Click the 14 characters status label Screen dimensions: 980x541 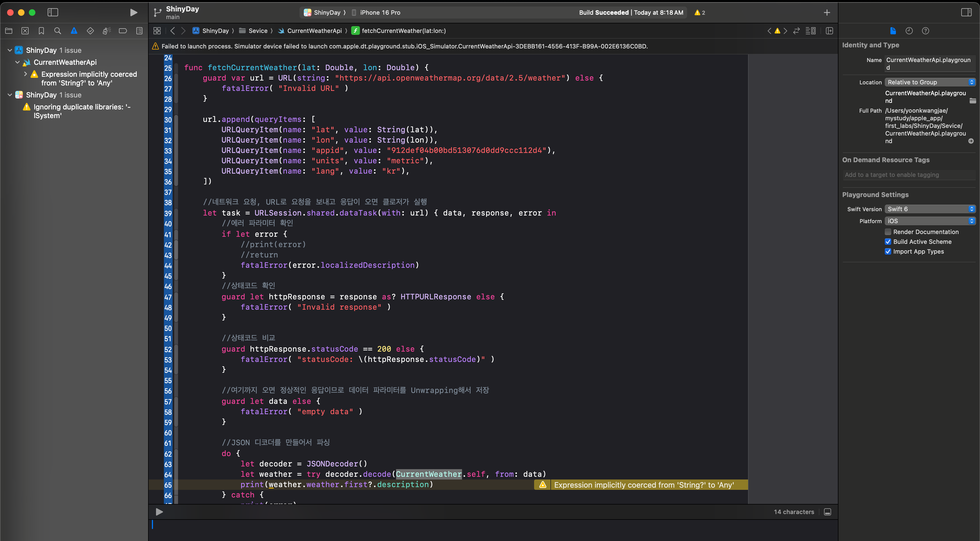click(x=794, y=512)
